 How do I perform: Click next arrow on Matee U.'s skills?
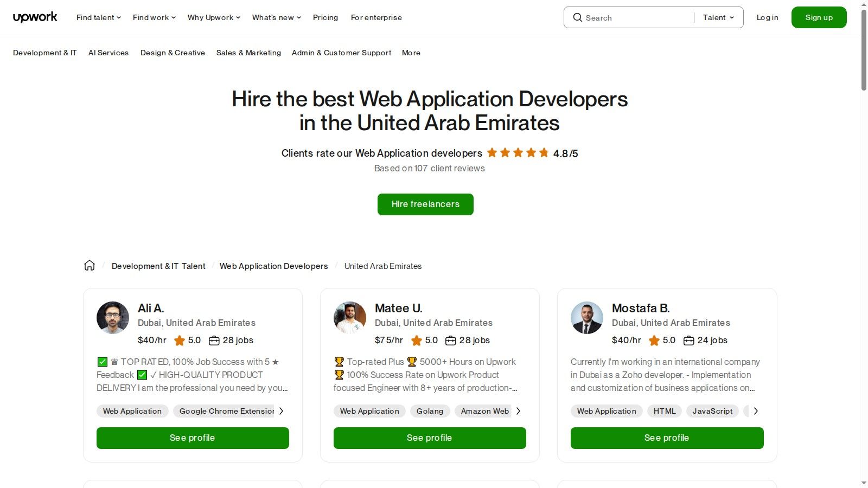point(519,411)
